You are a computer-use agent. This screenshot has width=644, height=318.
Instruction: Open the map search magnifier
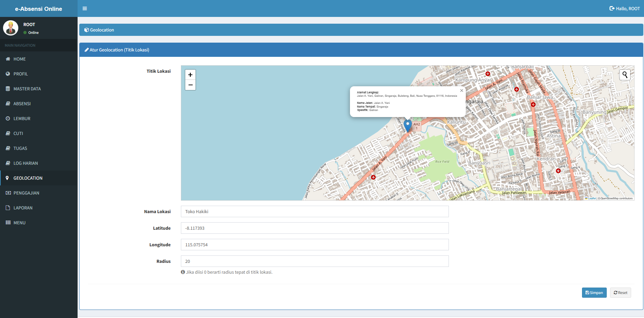coord(625,75)
